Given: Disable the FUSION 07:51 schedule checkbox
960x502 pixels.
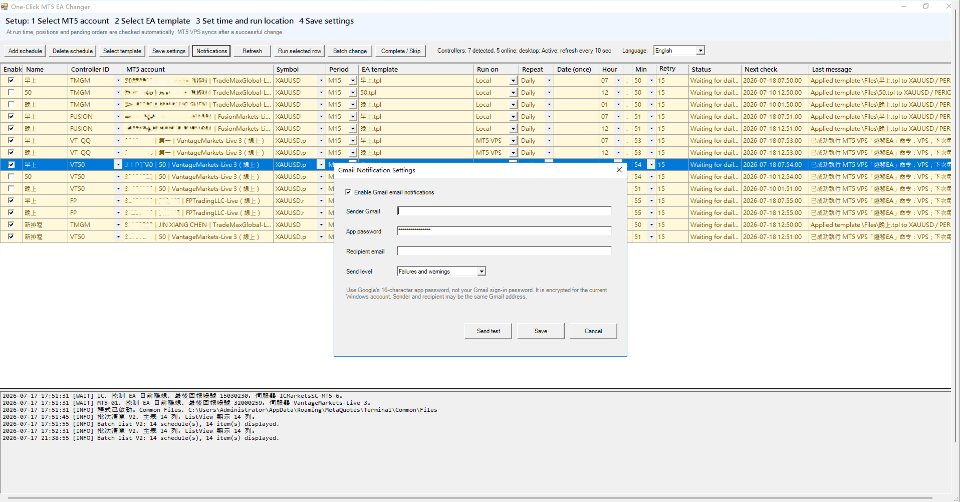Looking at the screenshot, I should coord(11,116).
